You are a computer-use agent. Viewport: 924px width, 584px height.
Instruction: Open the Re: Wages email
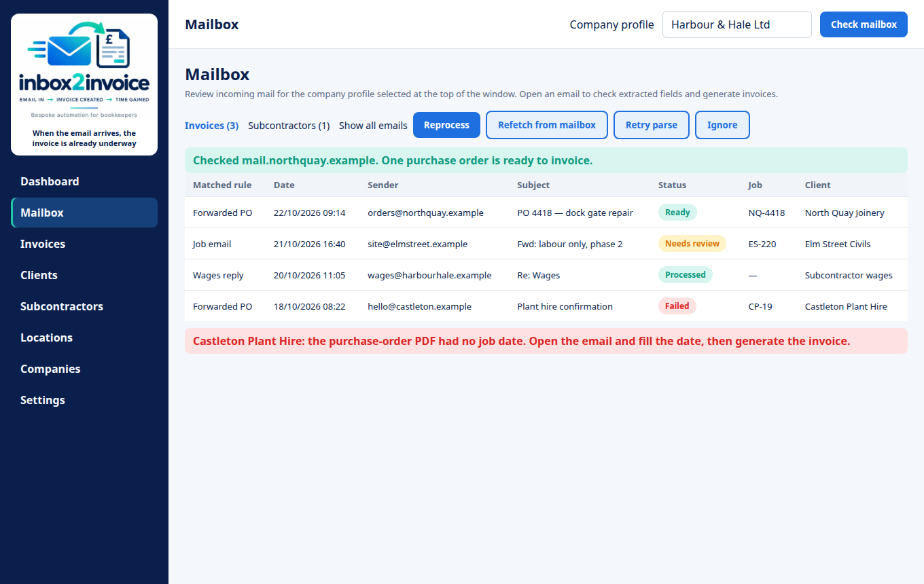pos(538,275)
